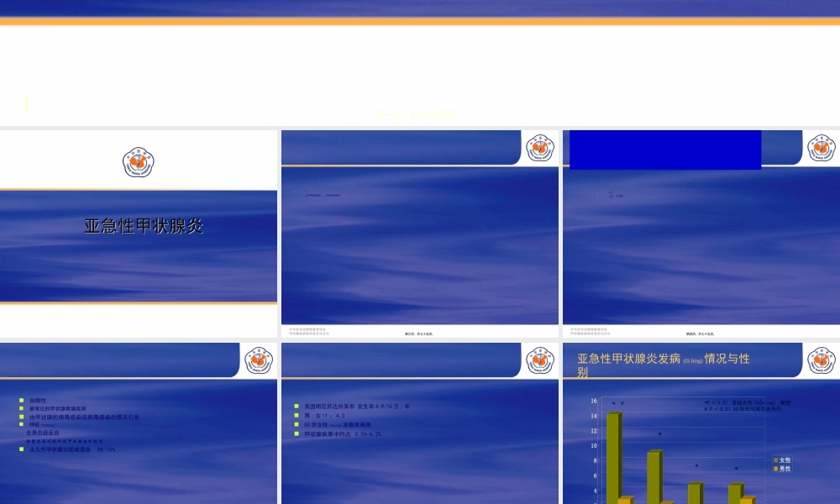Screen dimensions: 840x504
Task: Click the logo on the 美国明尼苏达州 statistics slide
Action: tap(540, 360)
